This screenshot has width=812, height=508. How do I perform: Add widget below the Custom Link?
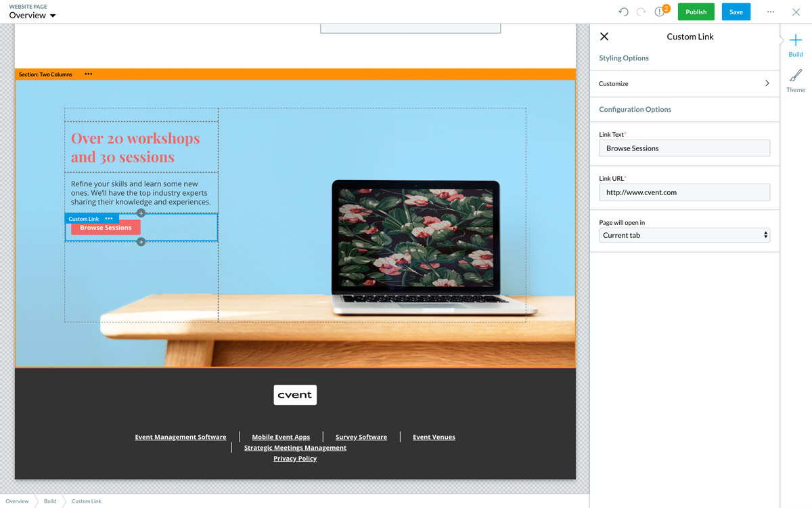point(141,242)
